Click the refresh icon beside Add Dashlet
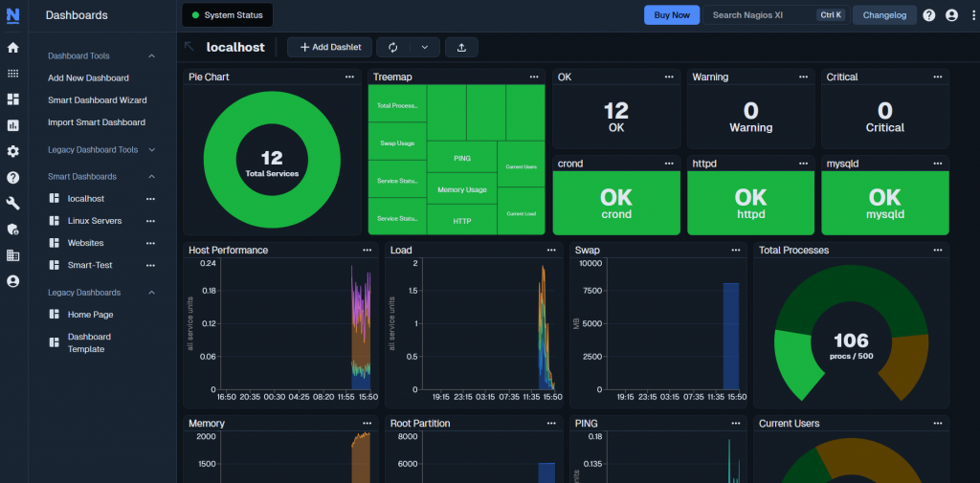Screen dimensions: 980x483 pyautogui.click(x=393, y=47)
